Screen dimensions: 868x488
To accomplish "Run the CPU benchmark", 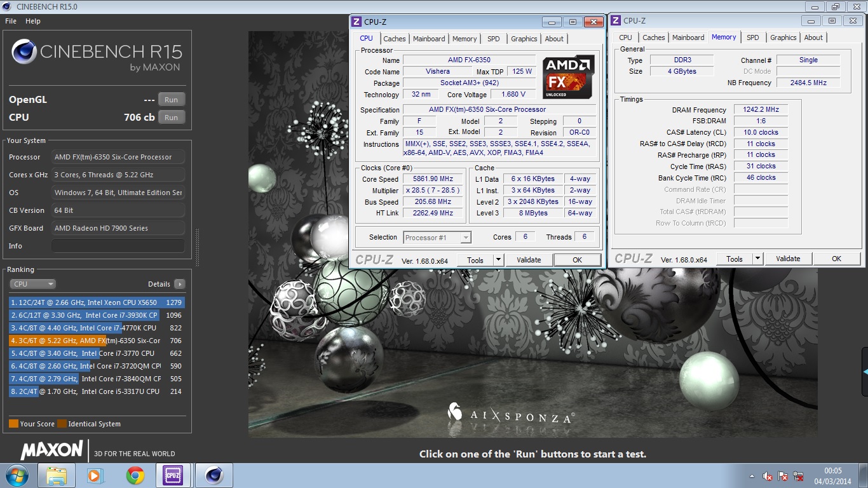I will (172, 118).
